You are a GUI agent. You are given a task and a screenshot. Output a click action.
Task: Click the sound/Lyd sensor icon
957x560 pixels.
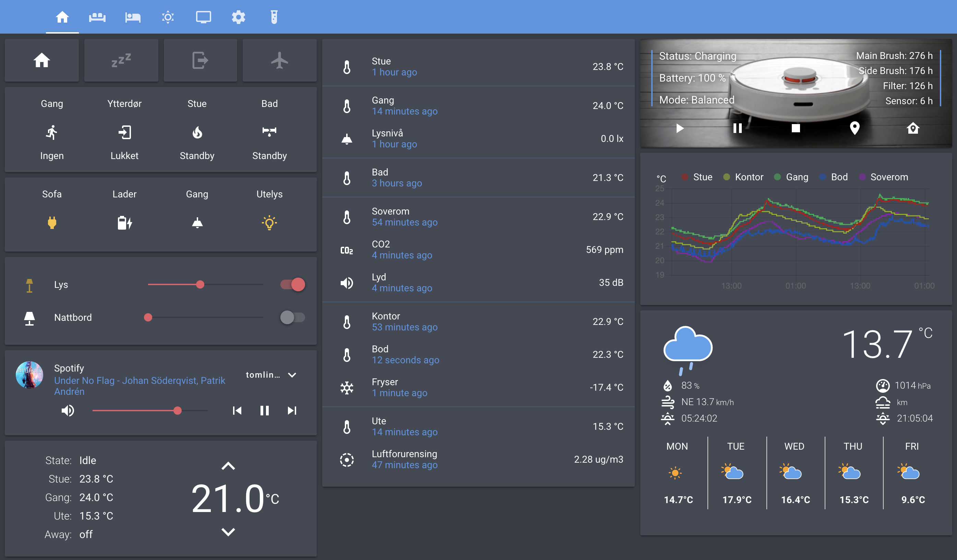point(347,282)
